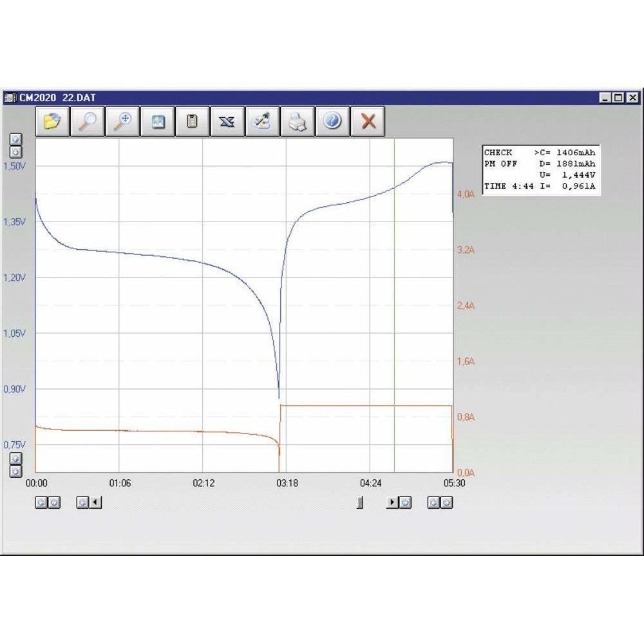The image size is (644, 644).
Task: Click the 05:30 time axis label
Action: click(454, 484)
